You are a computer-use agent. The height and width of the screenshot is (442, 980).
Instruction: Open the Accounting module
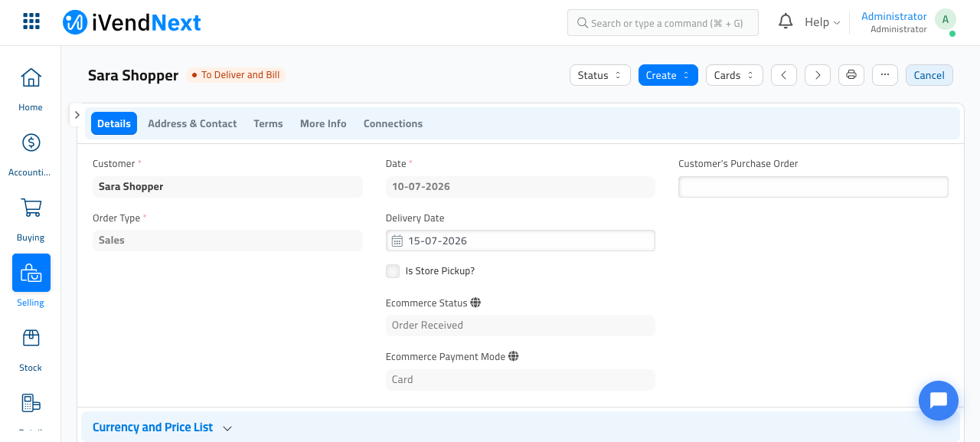point(31,155)
